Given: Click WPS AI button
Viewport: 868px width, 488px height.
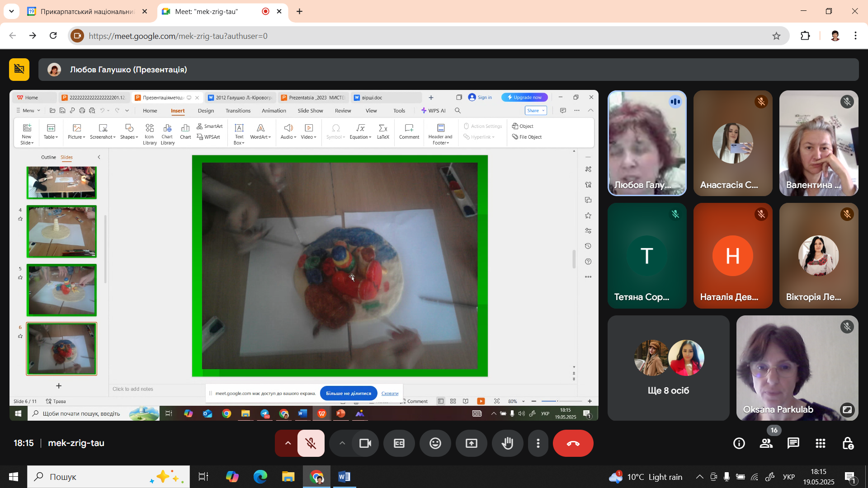Looking at the screenshot, I should coord(433,111).
